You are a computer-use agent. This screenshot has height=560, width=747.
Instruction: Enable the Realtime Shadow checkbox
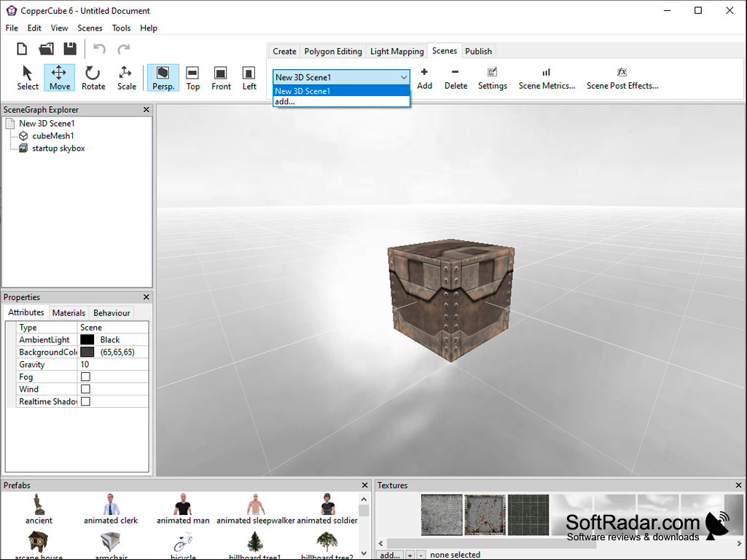pyautogui.click(x=86, y=401)
